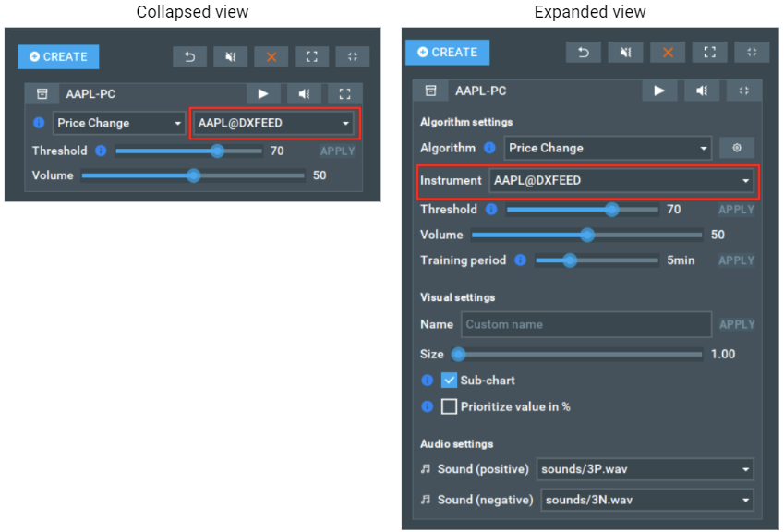The image size is (784, 532).
Task: Open the Sound (positive) dropdown
Action: tap(645, 469)
